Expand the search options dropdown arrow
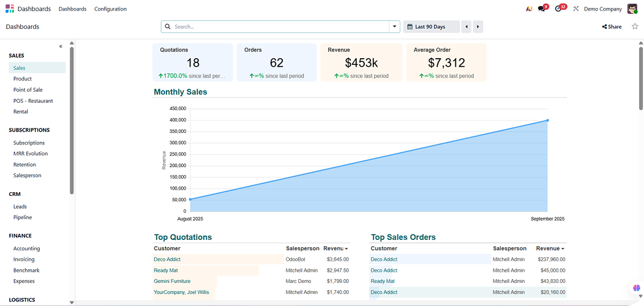 [394, 27]
